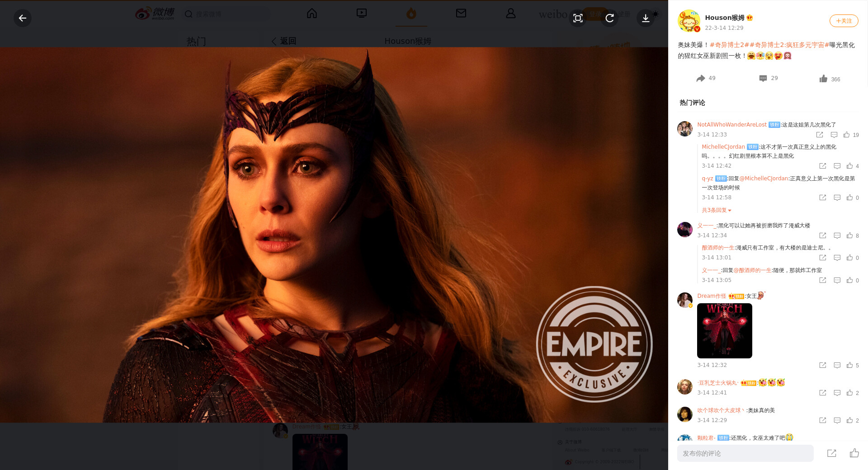Open the #奇异博士2:疯狂多元宇宙# hashtag
This screenshot has height=470, width=868.
click(x=789, y=45)
